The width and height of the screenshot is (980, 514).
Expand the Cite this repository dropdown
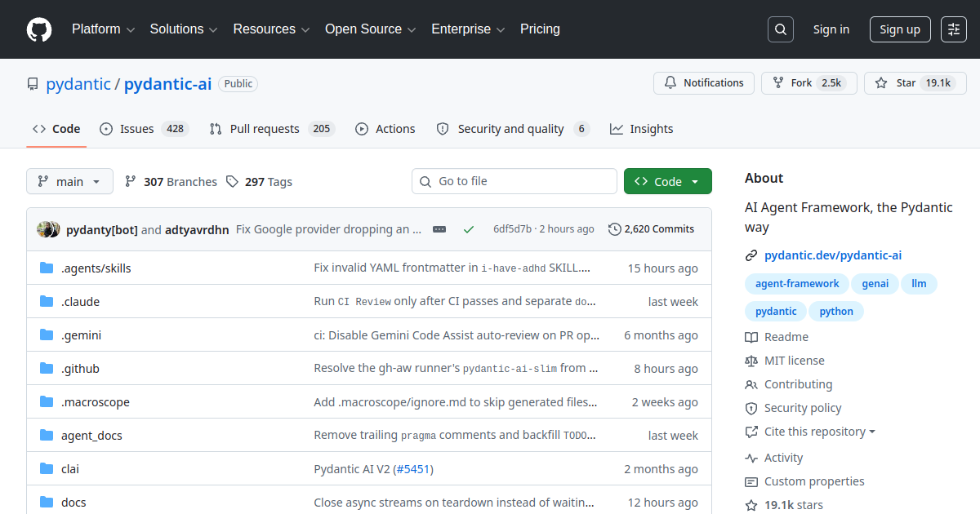click(810, 432)
